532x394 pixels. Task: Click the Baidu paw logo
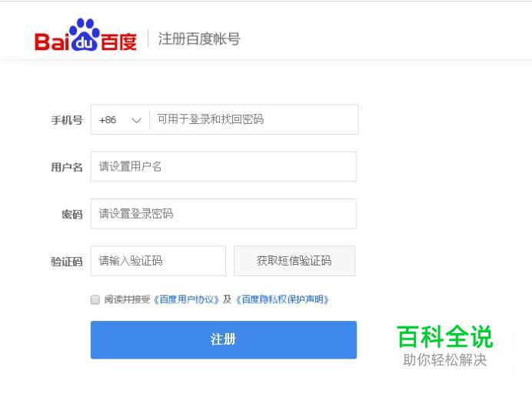(x=85, y=35)
